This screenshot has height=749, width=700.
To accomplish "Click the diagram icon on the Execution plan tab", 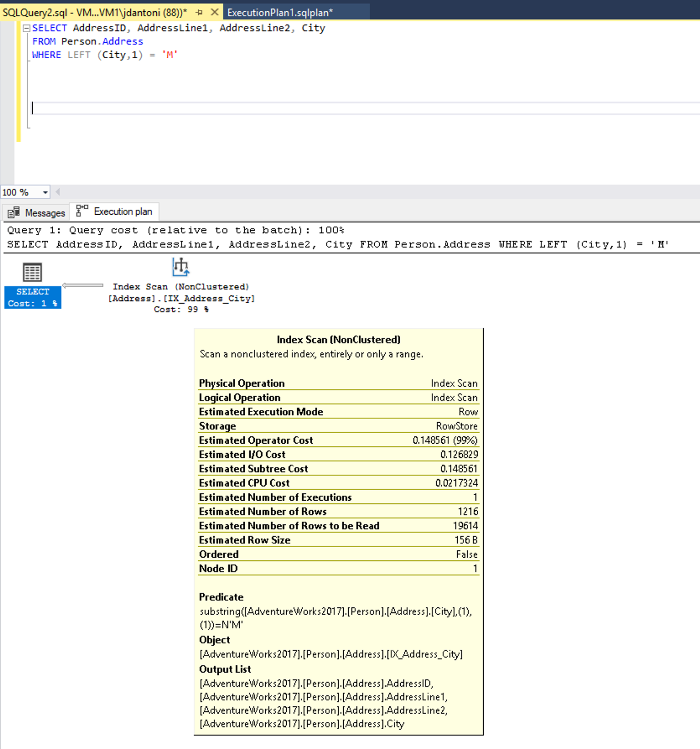I will (81, 211).
